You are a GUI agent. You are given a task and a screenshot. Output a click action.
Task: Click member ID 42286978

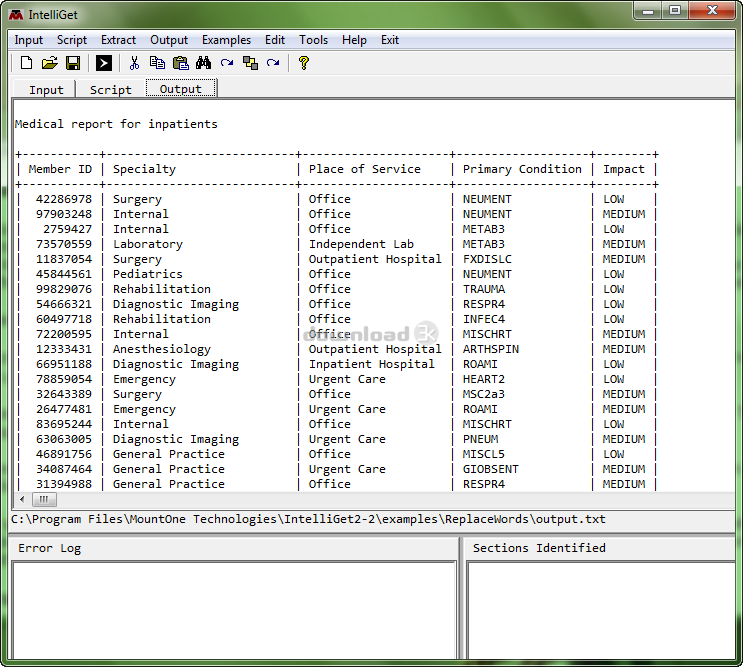click(x=63, y=199)
